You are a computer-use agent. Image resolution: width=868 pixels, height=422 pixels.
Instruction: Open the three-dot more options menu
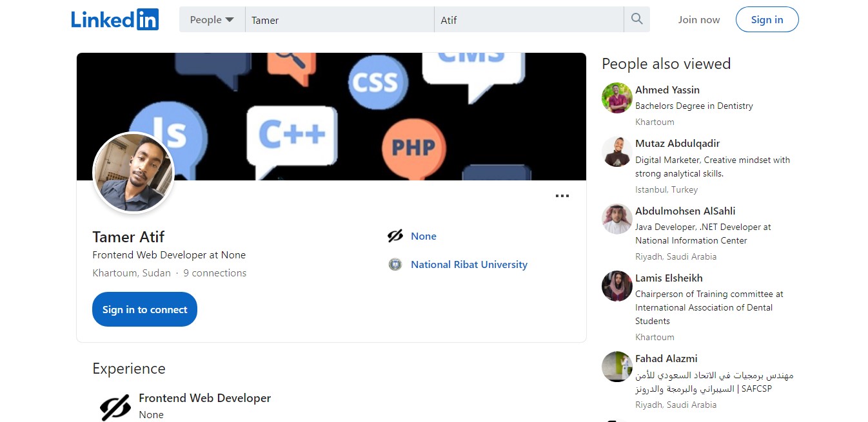point(562,196)
